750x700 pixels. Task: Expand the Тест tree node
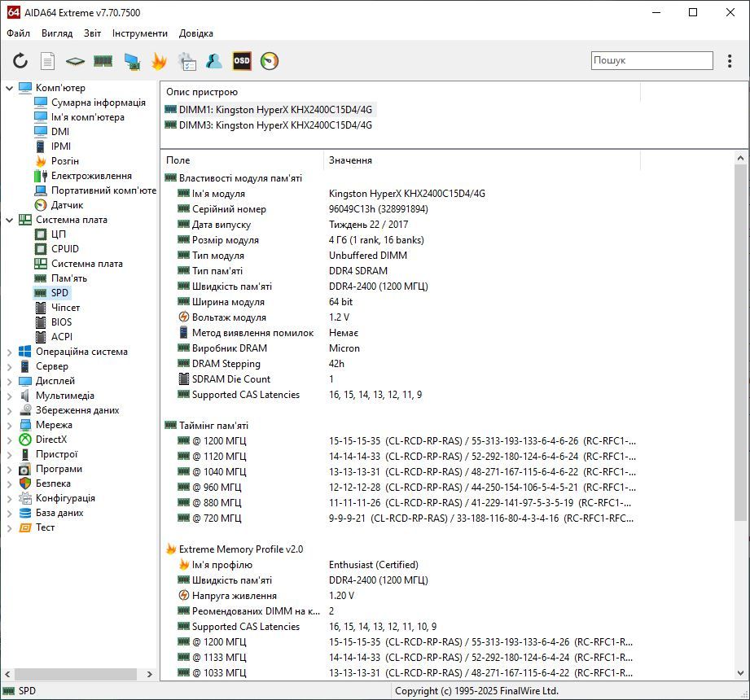pyautogui.click(x=9, y=528)
